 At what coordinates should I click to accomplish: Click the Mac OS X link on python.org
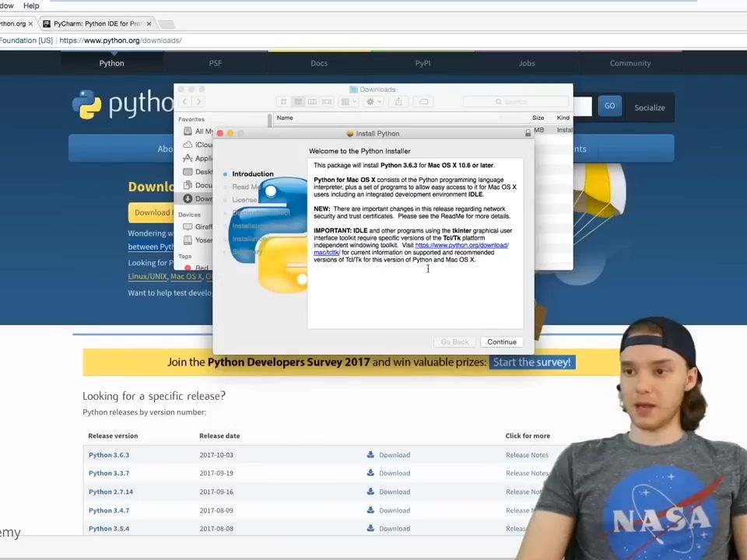pos(186,276)
